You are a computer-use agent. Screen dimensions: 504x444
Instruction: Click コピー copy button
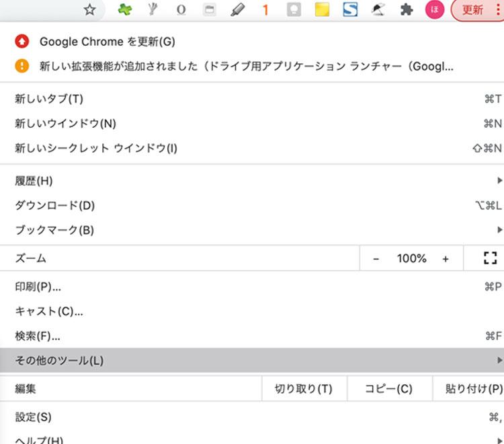tap(388, 389)
